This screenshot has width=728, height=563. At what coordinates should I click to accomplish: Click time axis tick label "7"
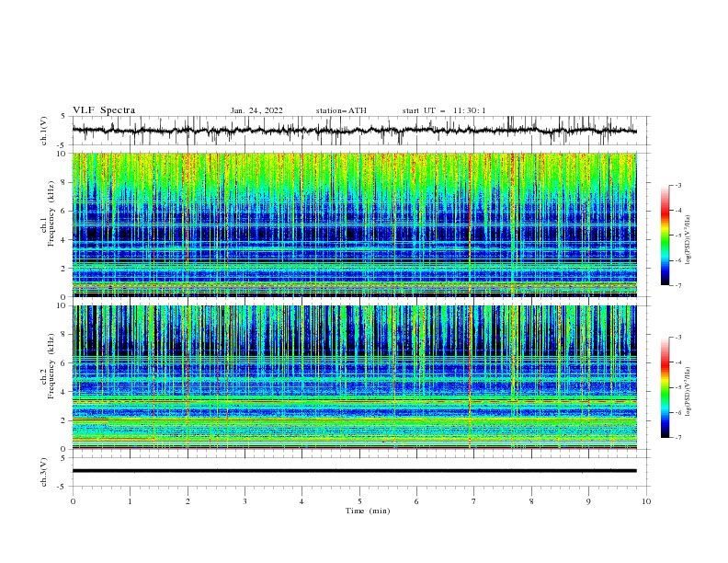474,501
